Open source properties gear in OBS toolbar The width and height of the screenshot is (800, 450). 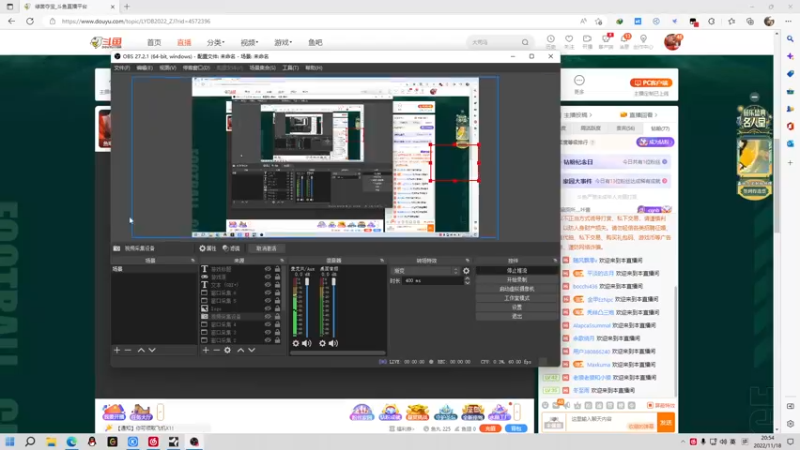click(x=203, y=248)
